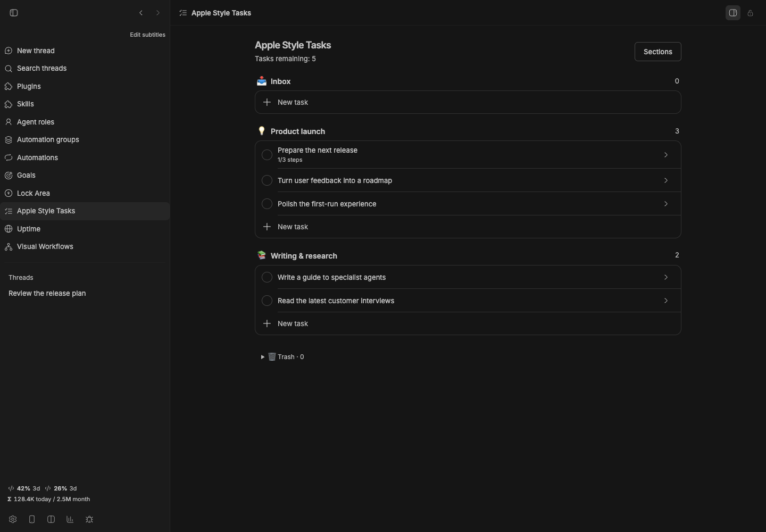
Task: Click the trash can icon
Action: [272, 357]
